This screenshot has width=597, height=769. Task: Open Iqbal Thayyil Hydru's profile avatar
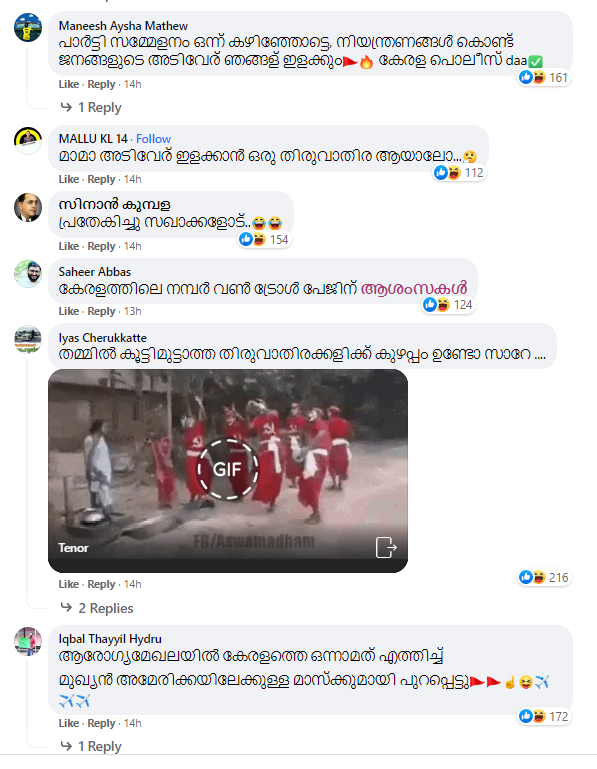point(28,641)
